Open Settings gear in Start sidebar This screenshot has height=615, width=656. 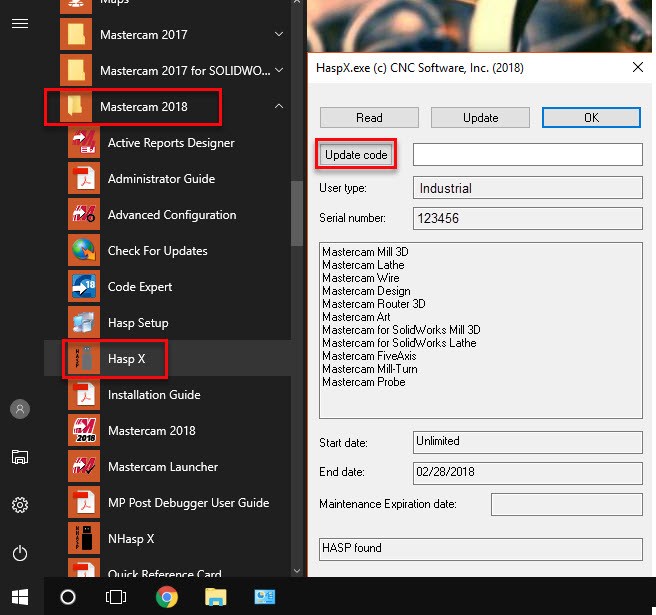20,505
